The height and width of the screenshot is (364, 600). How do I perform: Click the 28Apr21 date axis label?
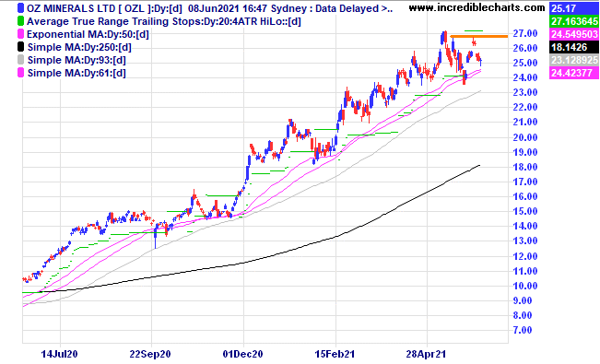coord(426,354)
